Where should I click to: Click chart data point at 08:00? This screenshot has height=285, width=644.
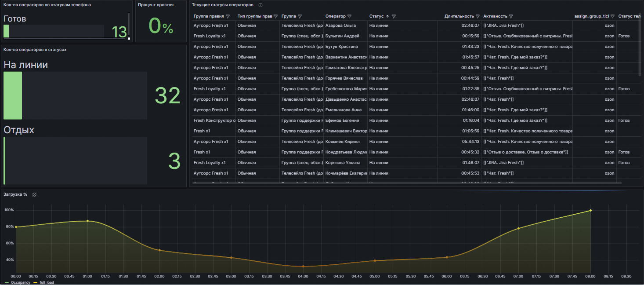590,211
